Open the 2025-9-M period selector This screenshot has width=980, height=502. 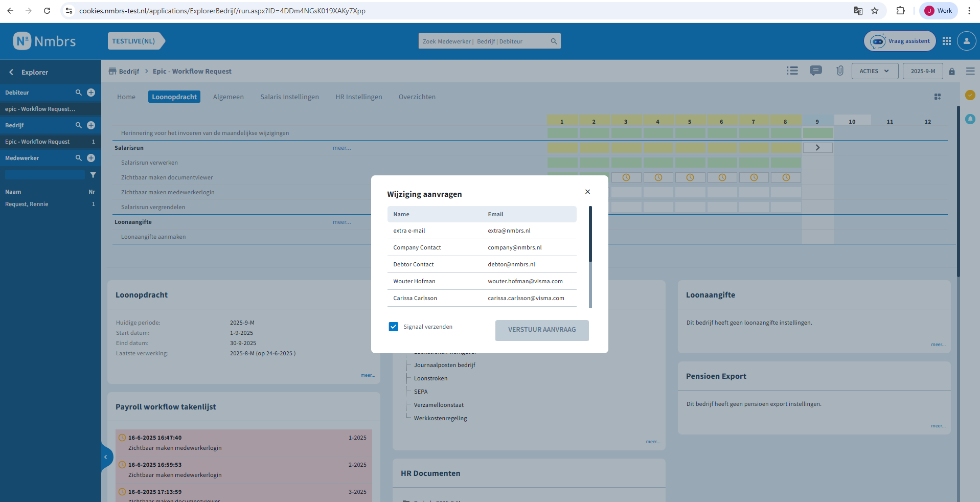(923, 71)
